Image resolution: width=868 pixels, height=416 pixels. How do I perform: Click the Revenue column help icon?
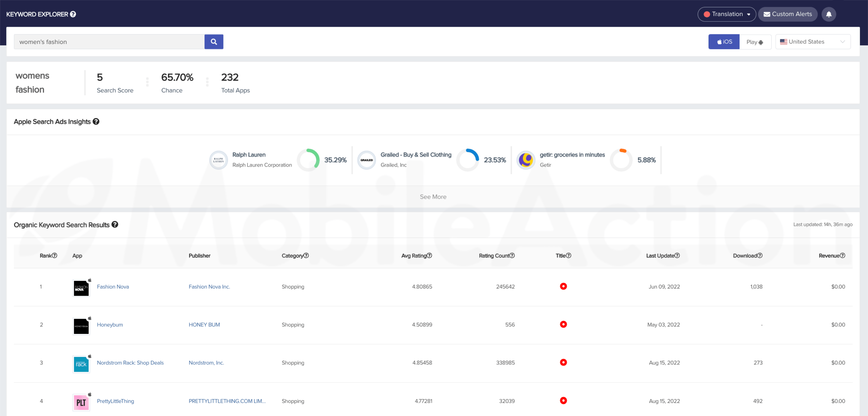pos(842,256)
